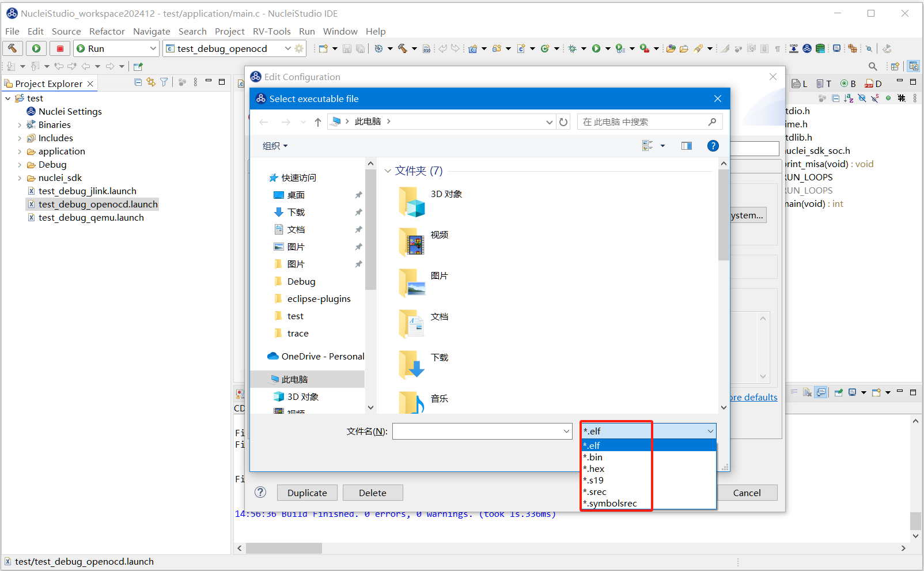Click the 文件名 filename input field

tap(477, 431)
